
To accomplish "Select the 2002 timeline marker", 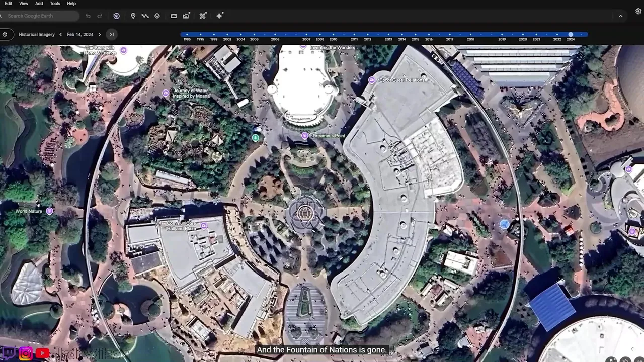I will pos(227,35).
